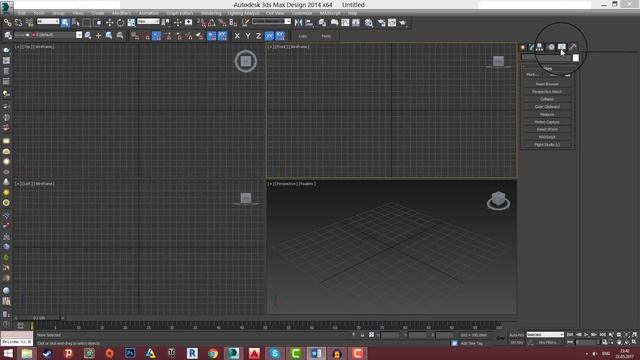
Task: Open Select by Name dialog
Action: [x=76, y=22]
